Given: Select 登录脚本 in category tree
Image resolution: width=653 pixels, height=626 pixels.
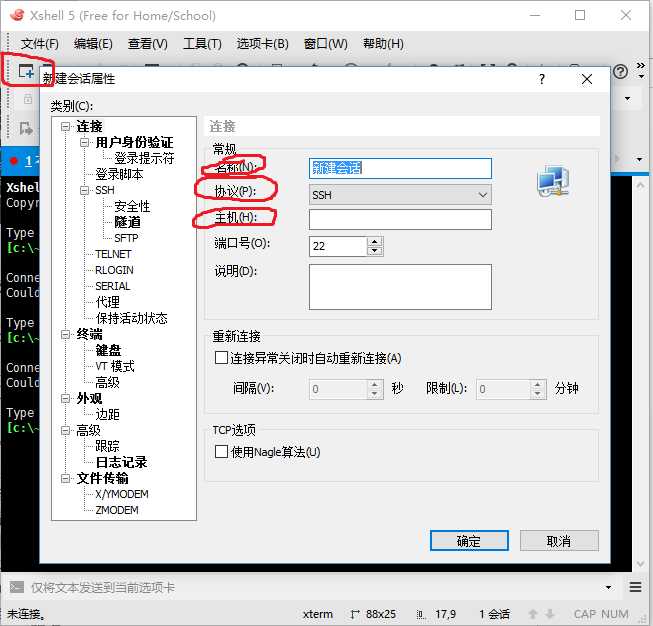Looking at the screenshot, I should coord(119,174).
